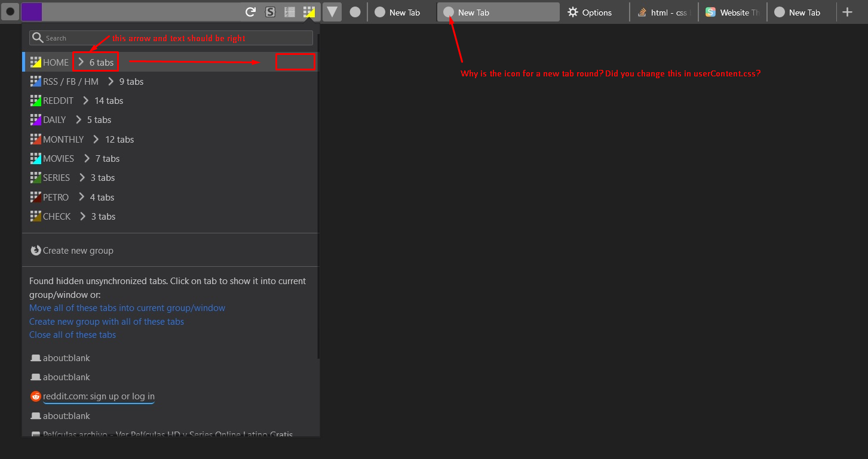868x459 pixels.
Task: Expand the HOME group chevron
Action: (x=81, y=62)
